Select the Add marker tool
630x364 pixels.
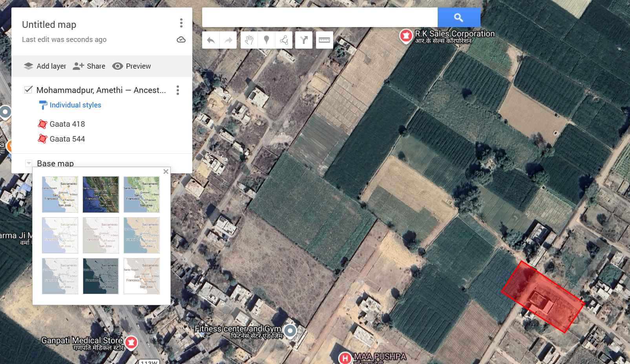coord(267,40)
